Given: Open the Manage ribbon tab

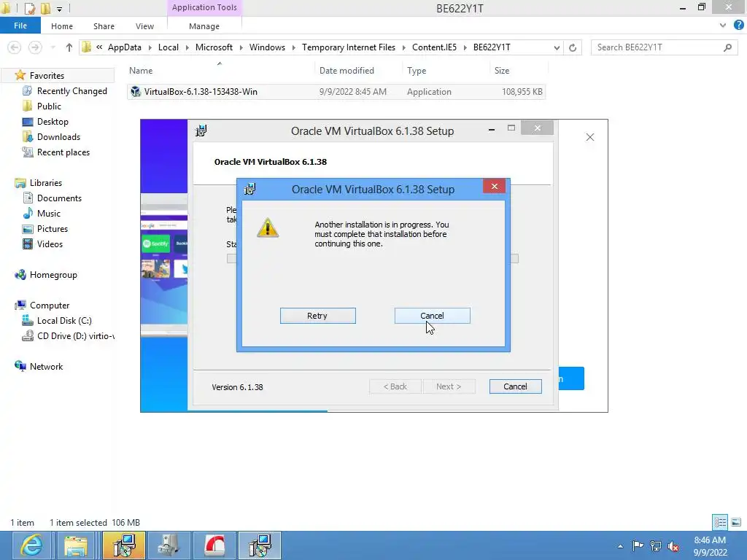Looking at the screenshot, I should [204, 26].
